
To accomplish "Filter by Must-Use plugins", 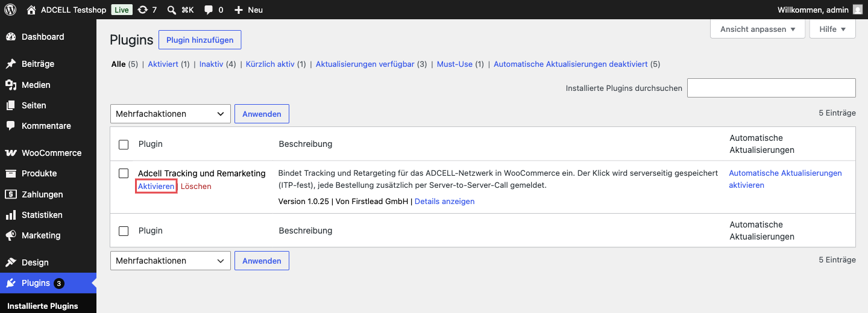I will [x=454, y=64].
